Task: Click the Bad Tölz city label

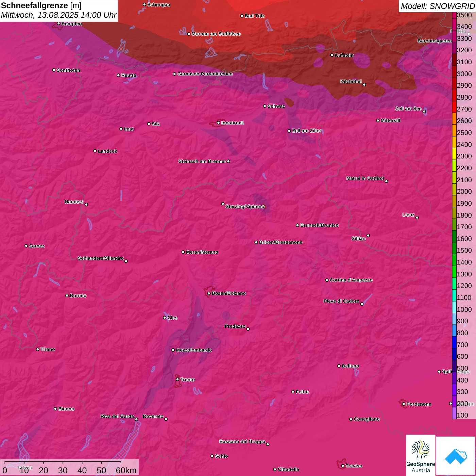Action: [x=254, y=16]
